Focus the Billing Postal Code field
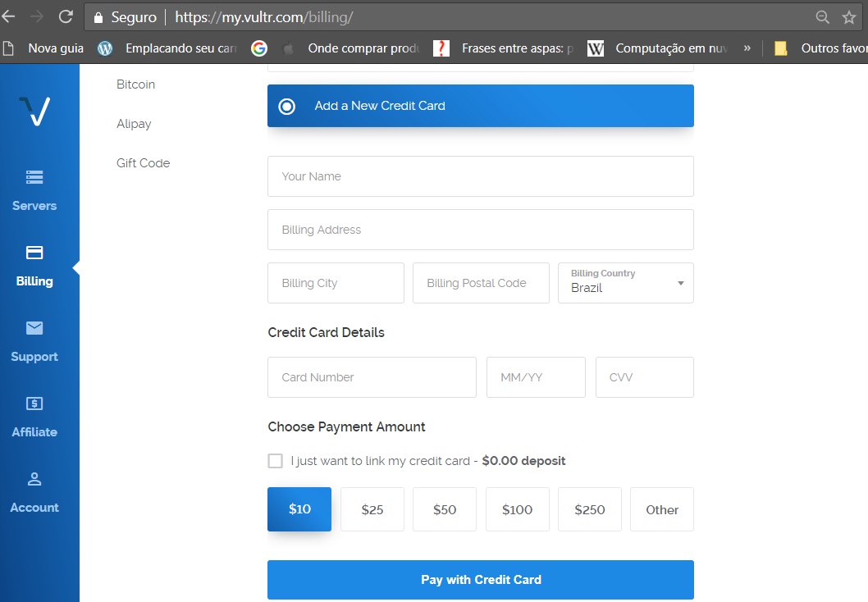Image resolution: width=868 pixels, height=602 pixels. point(481,283)
